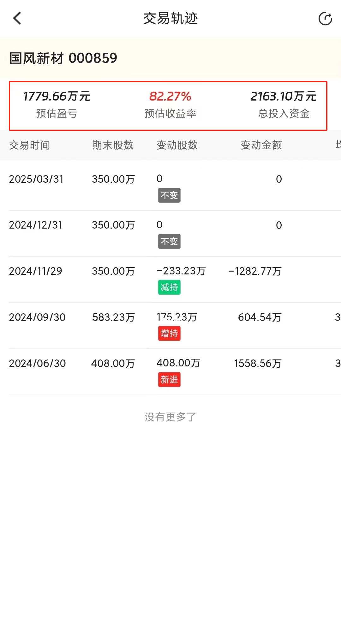Select the 1558.56万 amount value

pyautogui.click(x=258, y=364)
